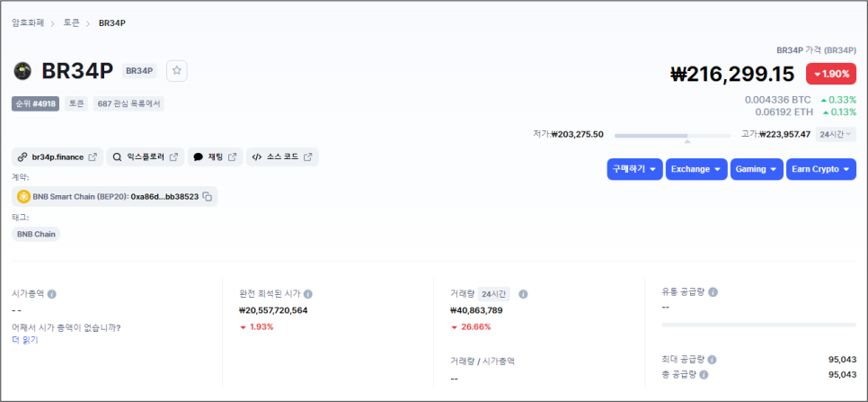Click 더 읽기 under market cap
868x402 pixels.
[x=25, y=341]
